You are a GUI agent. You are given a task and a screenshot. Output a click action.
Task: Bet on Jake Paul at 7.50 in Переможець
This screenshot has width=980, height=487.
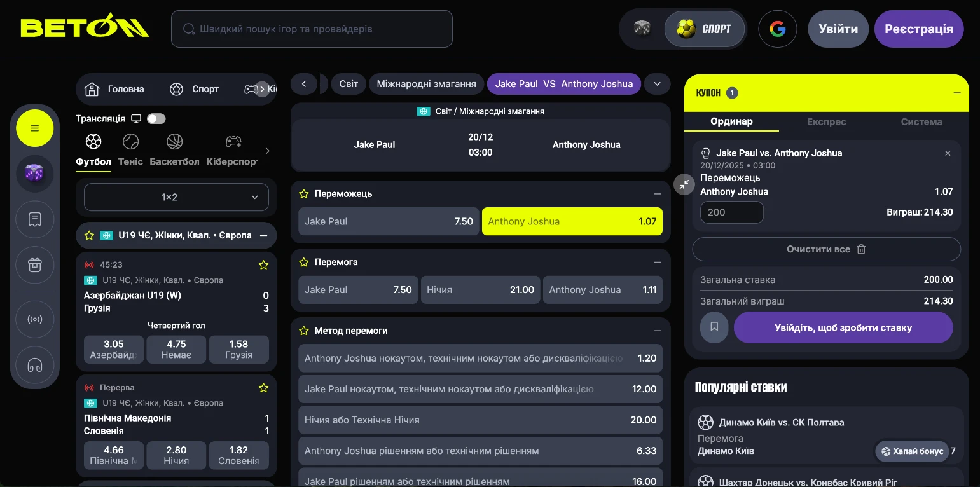click(x=389, y=221)
